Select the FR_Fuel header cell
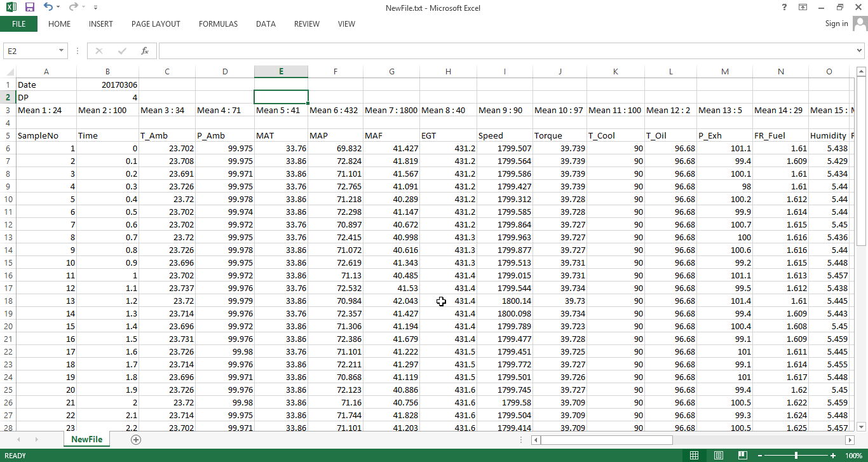 [780, 135]
